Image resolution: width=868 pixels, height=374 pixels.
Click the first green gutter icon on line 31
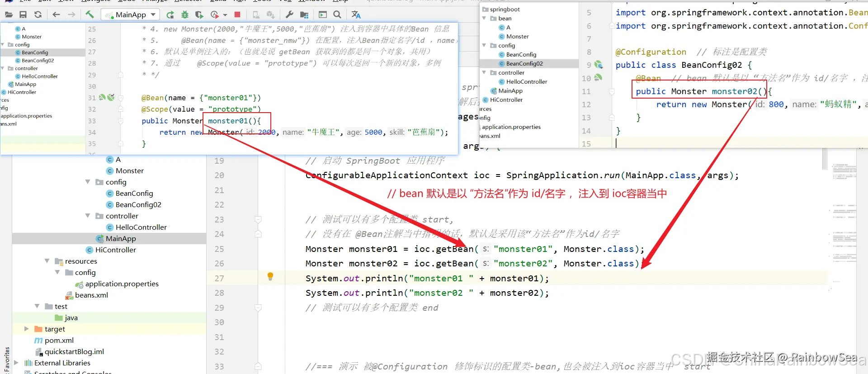tap(102, 97)
